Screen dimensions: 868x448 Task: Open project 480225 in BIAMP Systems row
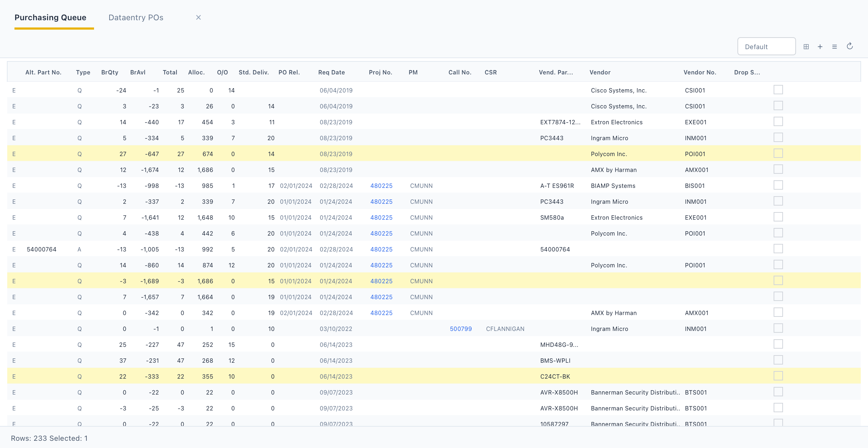381,186
